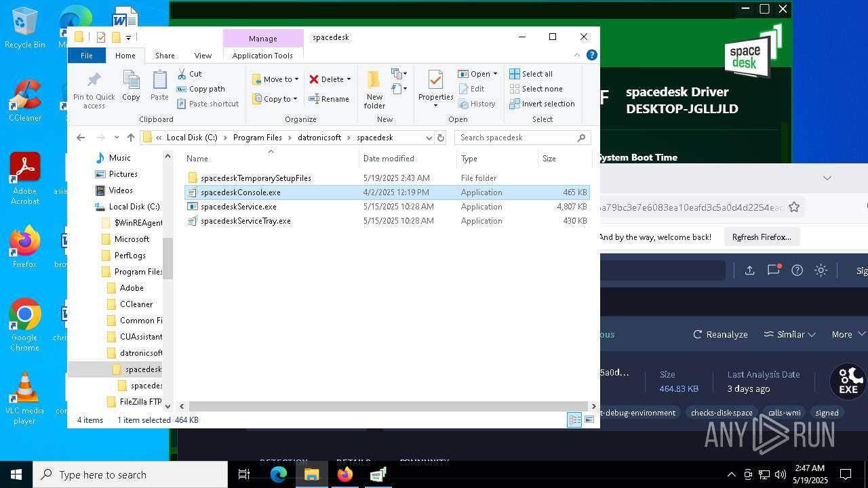868x488 pixels.
Task: Click the Paste ribbon button
Action: tap(159, 86)
